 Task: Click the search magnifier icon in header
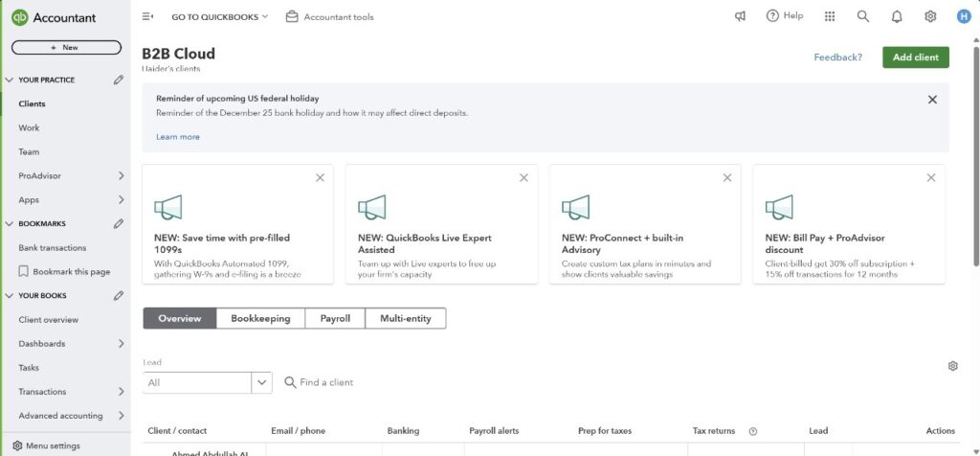pos(863,17)
